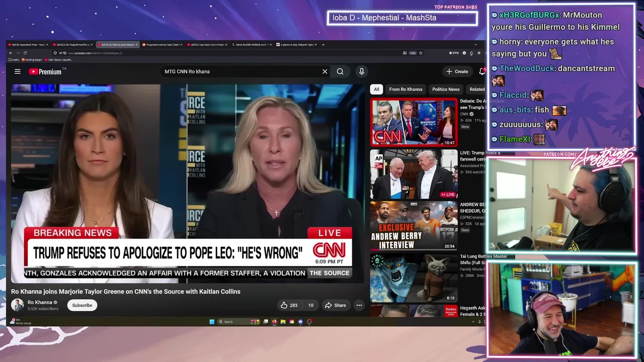The height and width of the screenshot is (362, 644).
Task: Open weather widget 'Mostly cloudy'
Action: 20,322
